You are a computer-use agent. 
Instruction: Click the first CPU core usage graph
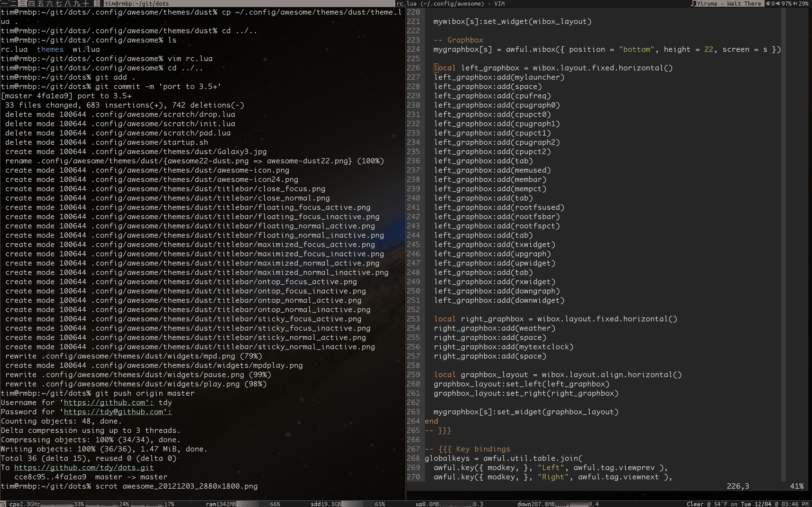[x=56, y=504]
